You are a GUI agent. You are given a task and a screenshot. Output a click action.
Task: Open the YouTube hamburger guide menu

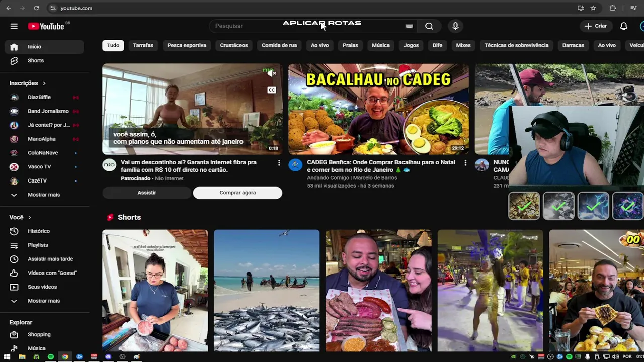pyautogui.click(x=14, y=26)
